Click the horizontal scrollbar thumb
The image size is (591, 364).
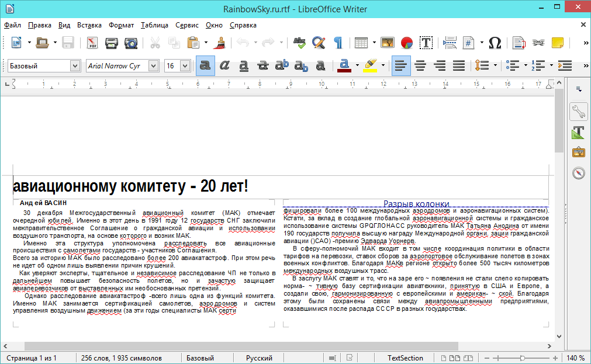tap(241, 346)
